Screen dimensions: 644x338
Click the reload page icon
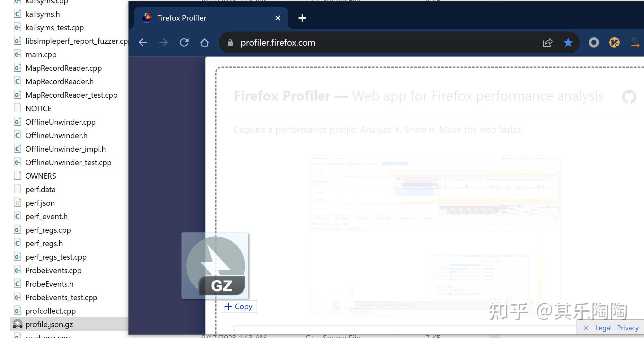[x=184, y=42]
